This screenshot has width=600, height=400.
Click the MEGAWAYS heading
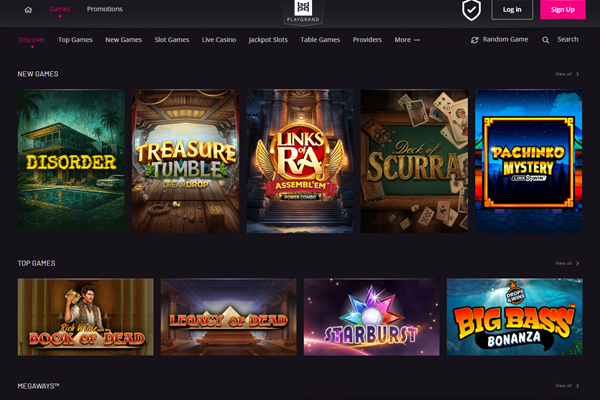[38, 386]
